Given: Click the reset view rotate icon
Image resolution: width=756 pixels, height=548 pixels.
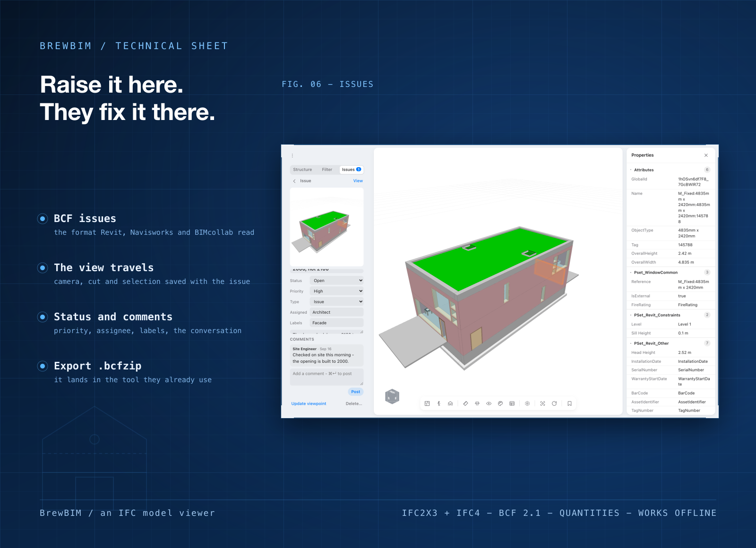Looking at the screenshot, I should pos(554,403).
